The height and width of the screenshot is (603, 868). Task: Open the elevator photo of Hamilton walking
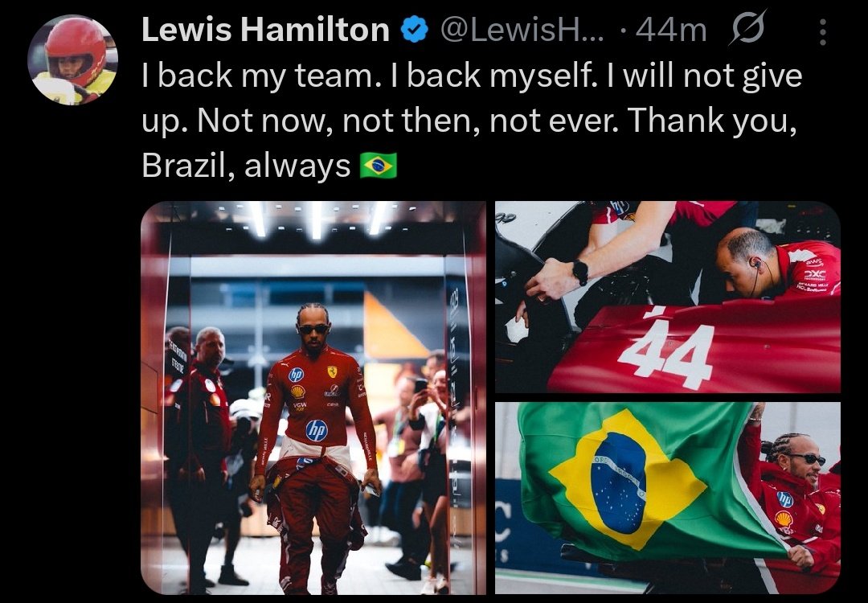coord(313,397)
